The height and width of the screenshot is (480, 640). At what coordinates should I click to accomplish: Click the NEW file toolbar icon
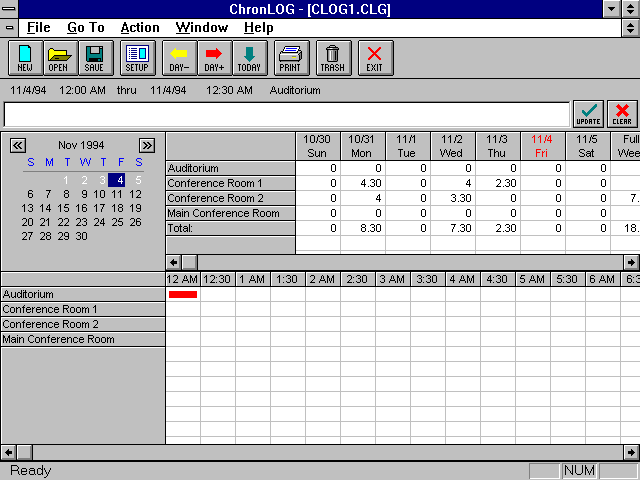click(x=24, y=59)
